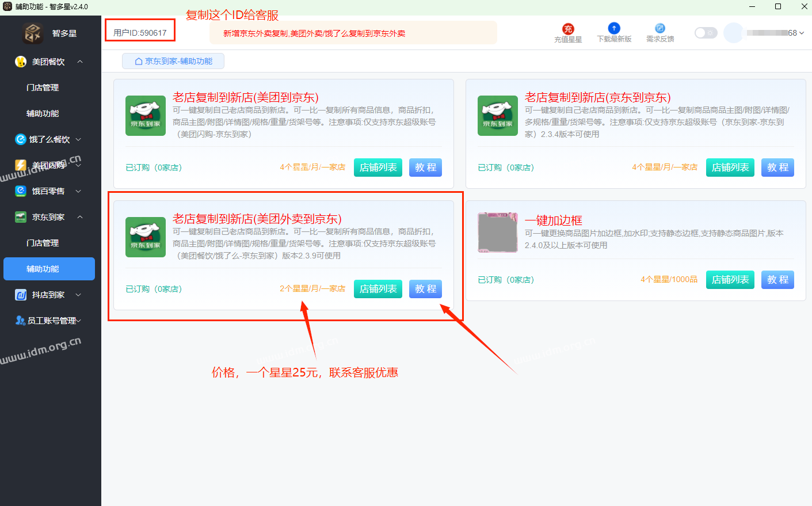This screenshot has height=506, width=812.
Task: Click the 饿百零售 sidebar icon
Action: tap(21, 191)
